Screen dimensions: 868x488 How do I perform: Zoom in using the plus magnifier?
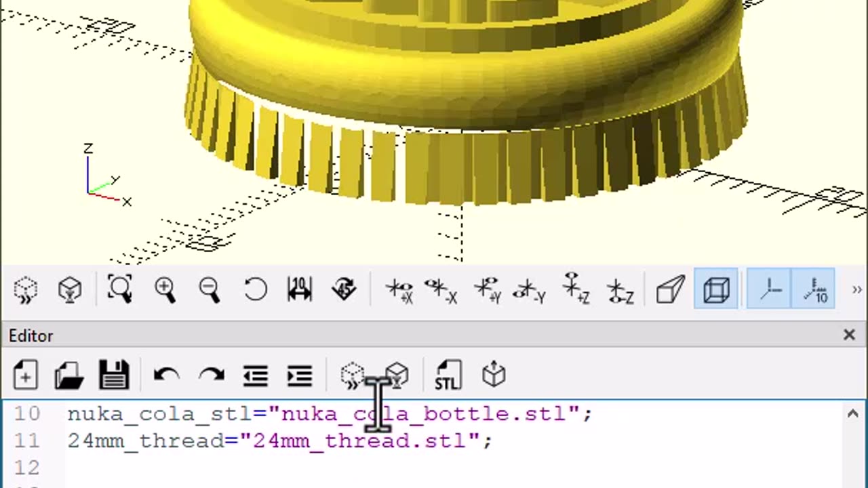pos(165,290)
